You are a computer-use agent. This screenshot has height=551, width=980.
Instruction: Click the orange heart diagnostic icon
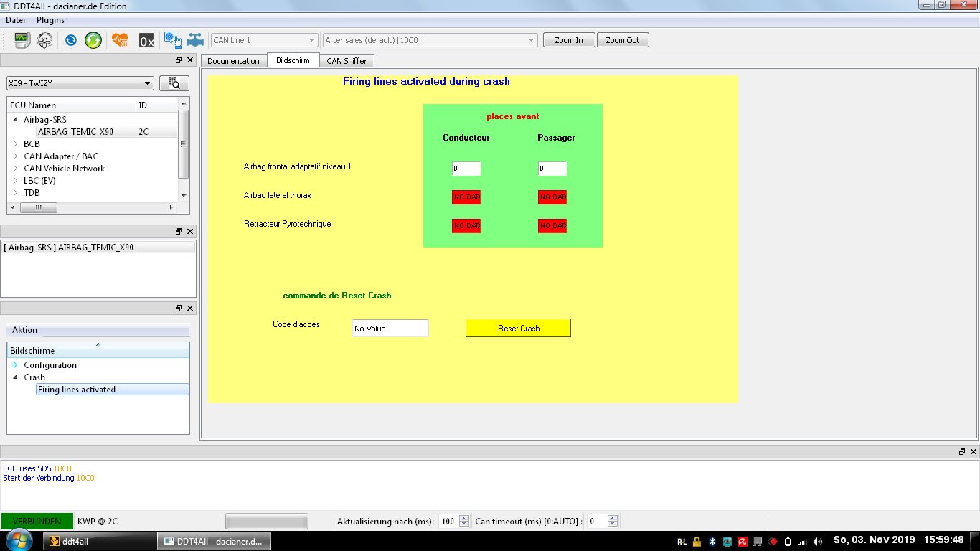click(120, 40)
